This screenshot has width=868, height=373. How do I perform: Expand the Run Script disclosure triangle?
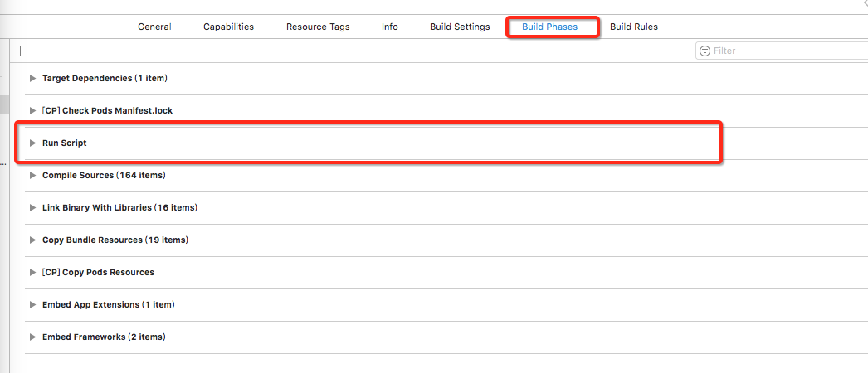point(32,143)
